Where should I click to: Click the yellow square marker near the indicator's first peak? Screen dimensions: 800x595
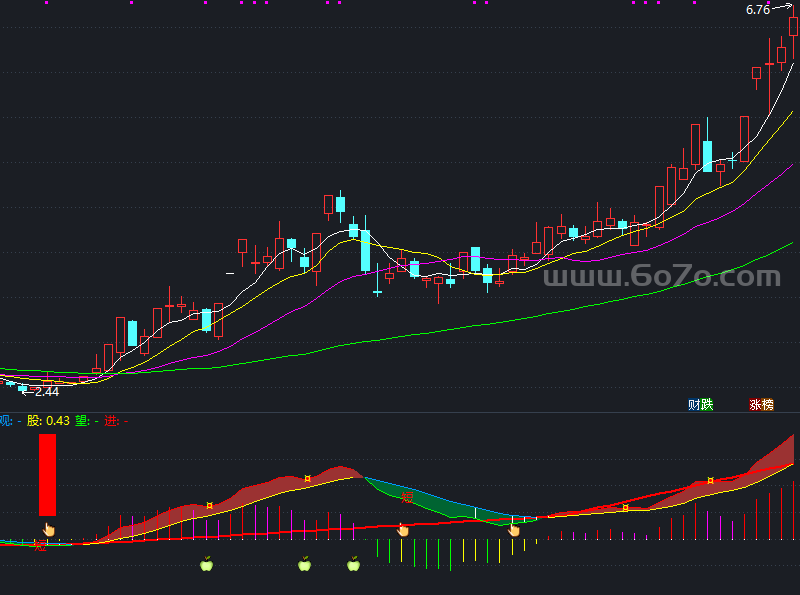(x=307, y=479)
